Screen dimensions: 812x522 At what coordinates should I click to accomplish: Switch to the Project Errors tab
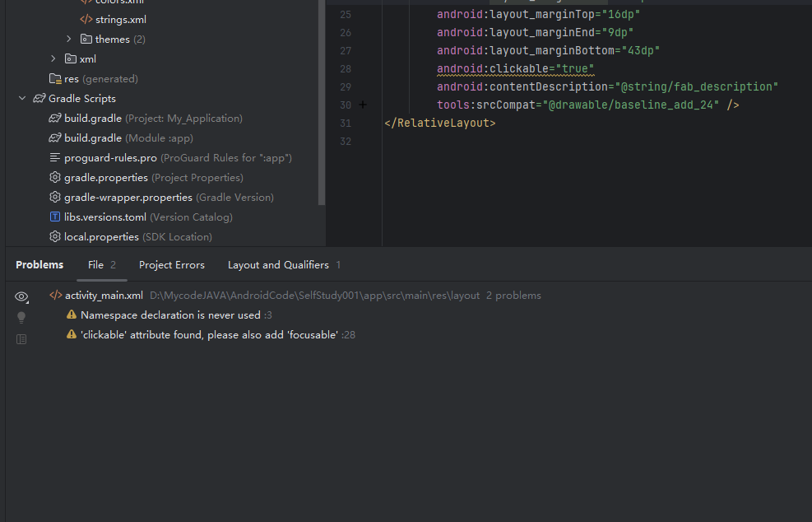[x=171, y=265]
